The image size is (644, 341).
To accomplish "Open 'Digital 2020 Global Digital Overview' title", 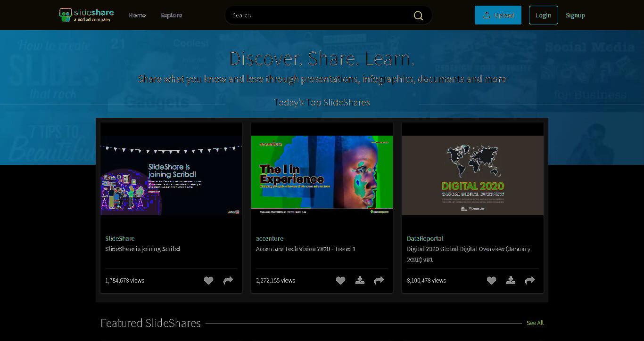I will 469,254.
